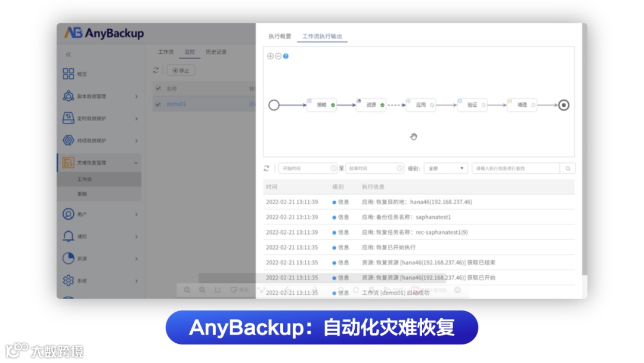Switch to the 历史记录 tab
Screen dimensions: 644x363
(216, 52)
